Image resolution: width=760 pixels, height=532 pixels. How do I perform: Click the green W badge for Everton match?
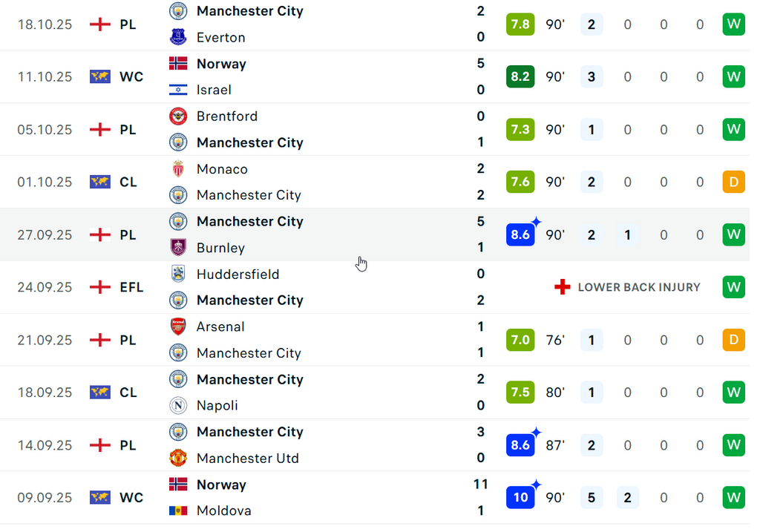pyautogui.click(x=733, y=24)
